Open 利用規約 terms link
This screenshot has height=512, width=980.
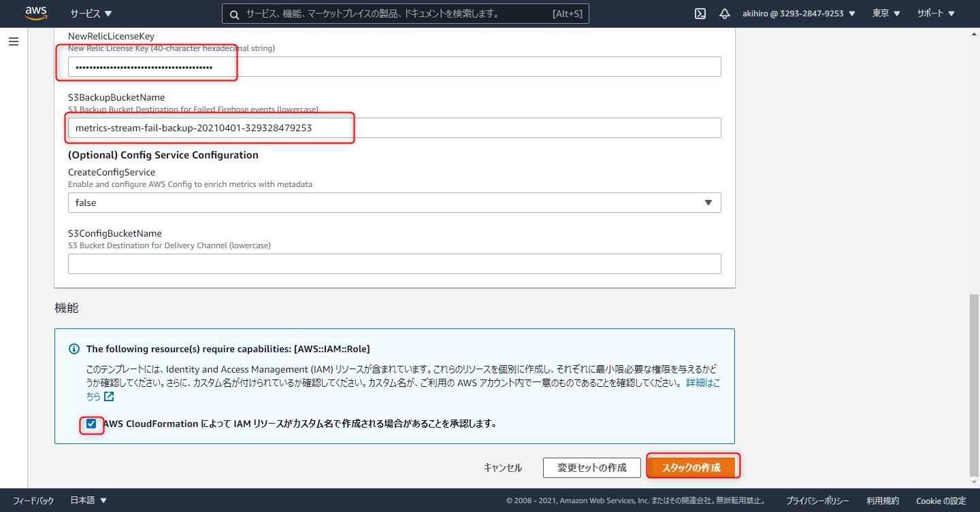(x=883, y=501)
